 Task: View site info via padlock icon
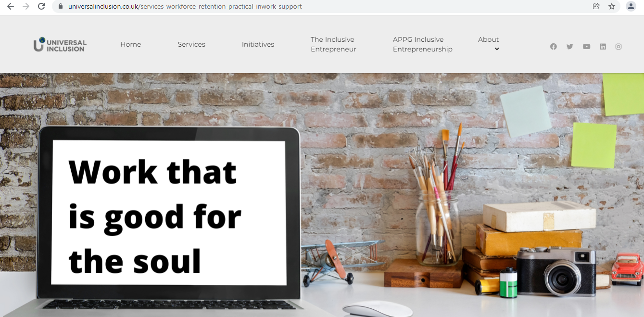pos(61,6)
